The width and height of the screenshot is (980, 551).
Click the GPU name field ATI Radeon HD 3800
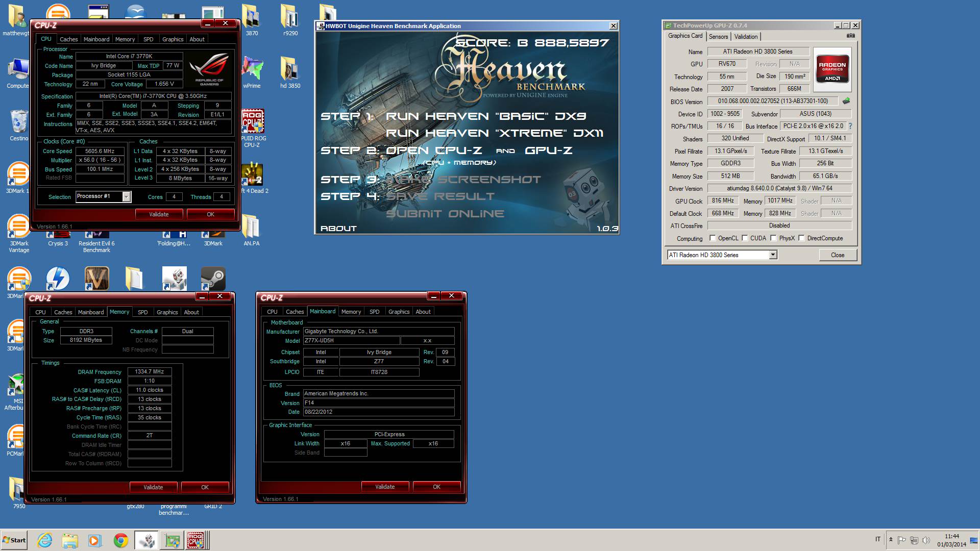point(758,52)
